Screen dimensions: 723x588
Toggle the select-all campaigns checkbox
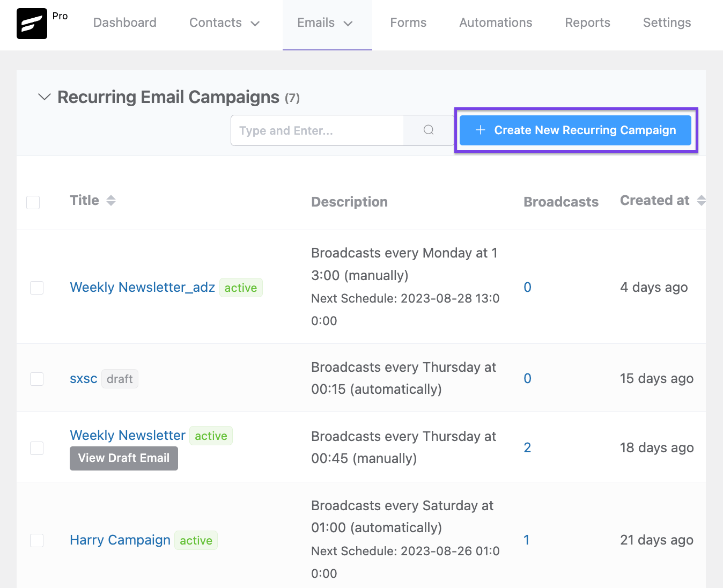pyautogui.click(x=33, y=202)
